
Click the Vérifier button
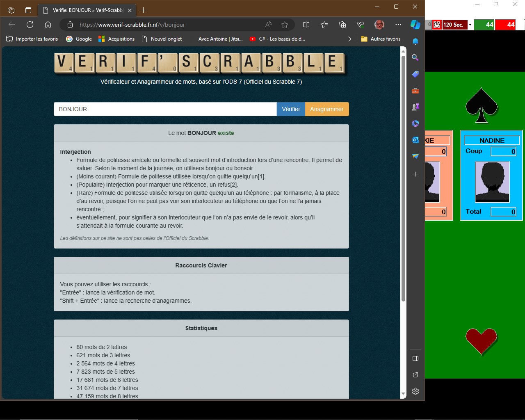[291, 109]
